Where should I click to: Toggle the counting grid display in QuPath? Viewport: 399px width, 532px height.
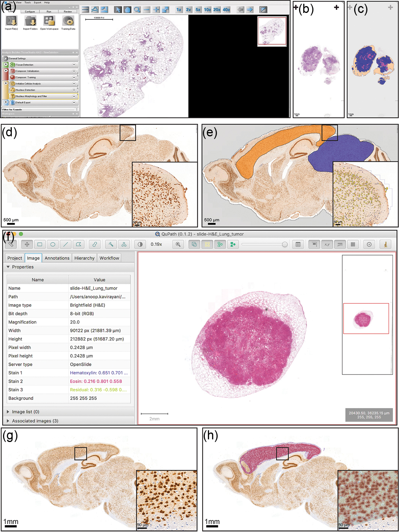(x=353, y=244)
